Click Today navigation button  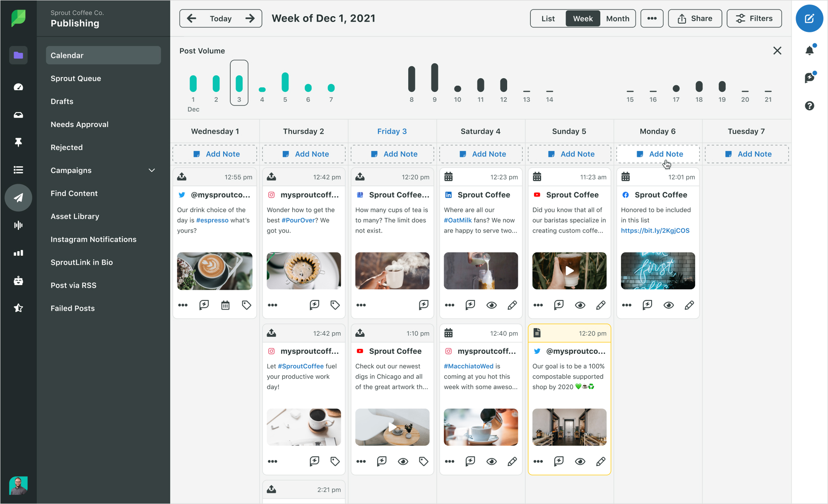click(x=220, y=18)
